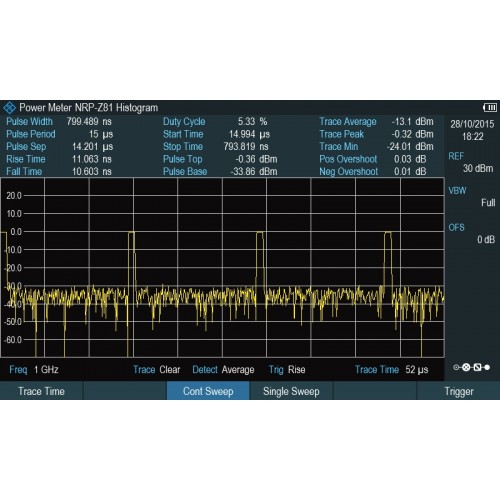Open the Trace Time softkey
Screen dimensions: 500x500
[41, 391]
